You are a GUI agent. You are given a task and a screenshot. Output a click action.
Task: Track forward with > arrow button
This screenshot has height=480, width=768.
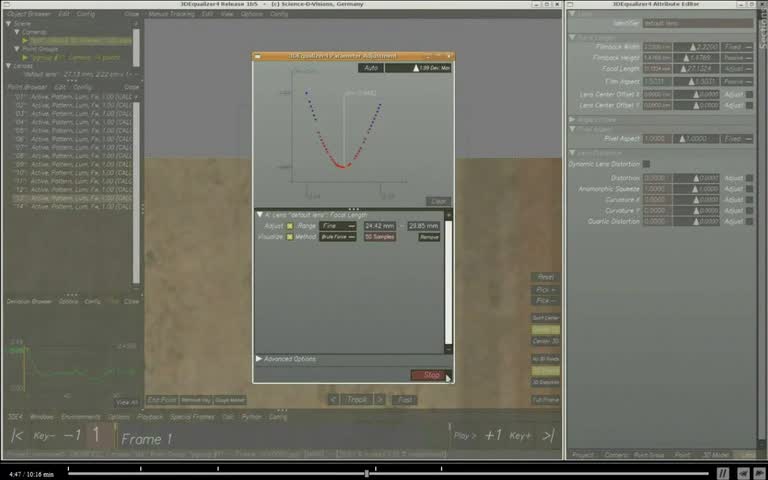point(380,400)
